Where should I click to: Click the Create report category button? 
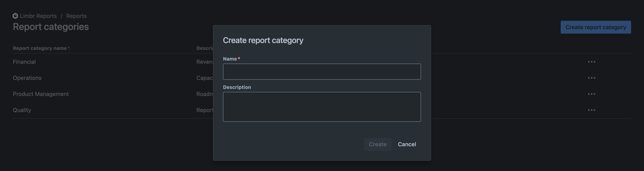click(596, 27)
